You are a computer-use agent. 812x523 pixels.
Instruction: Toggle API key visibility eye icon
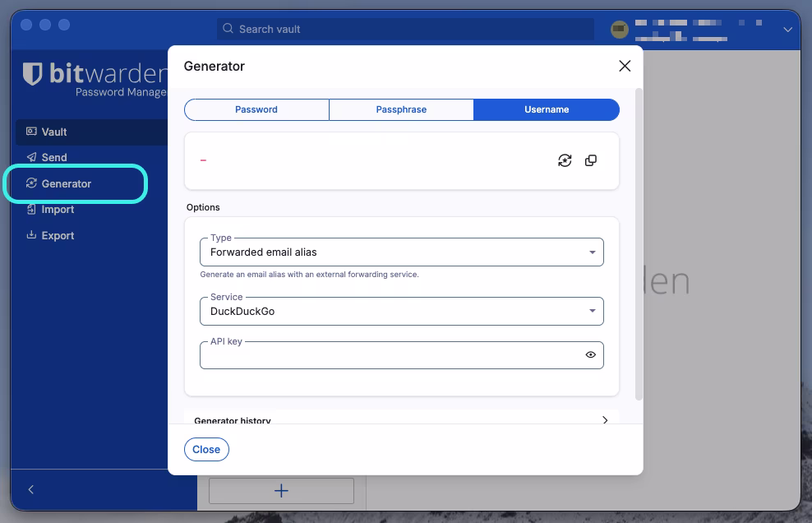coord(590,355)
